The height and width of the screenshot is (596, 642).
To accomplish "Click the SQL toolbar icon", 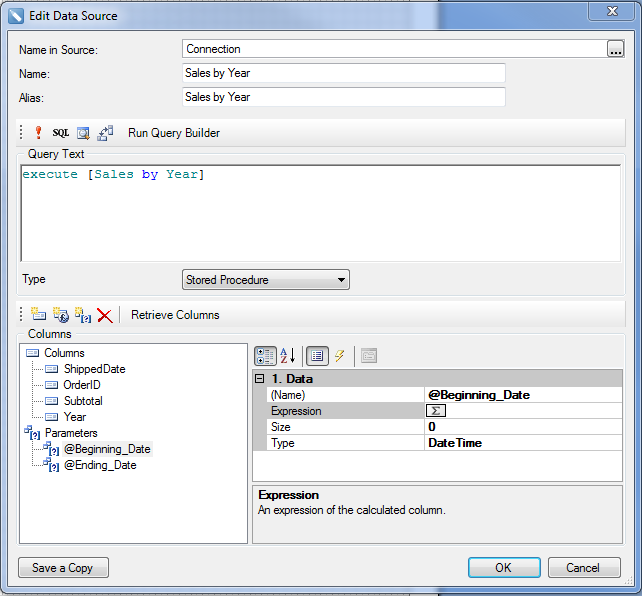I will click(x=61, y=133).
